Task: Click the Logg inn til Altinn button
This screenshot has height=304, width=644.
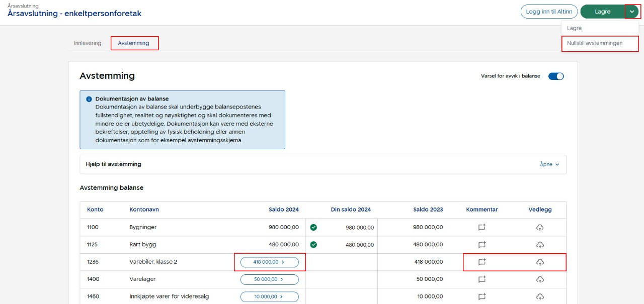Action: coord(549,12)
